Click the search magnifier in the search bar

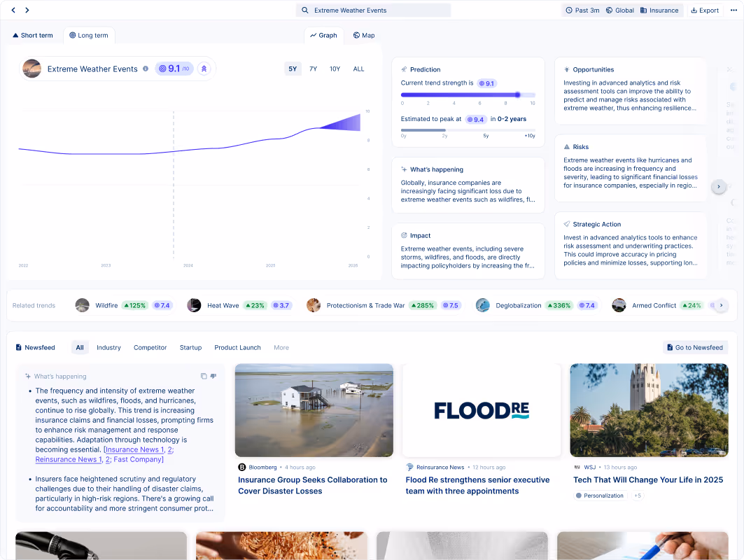click(304, 10)
